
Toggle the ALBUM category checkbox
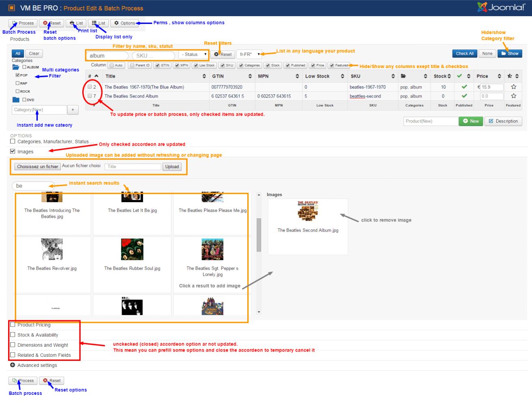click(24, 67)
